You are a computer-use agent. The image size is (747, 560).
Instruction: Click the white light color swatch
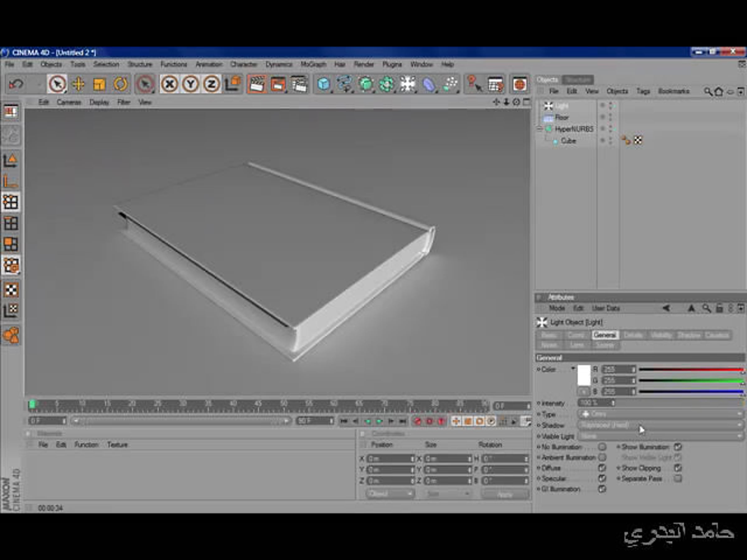584,375
